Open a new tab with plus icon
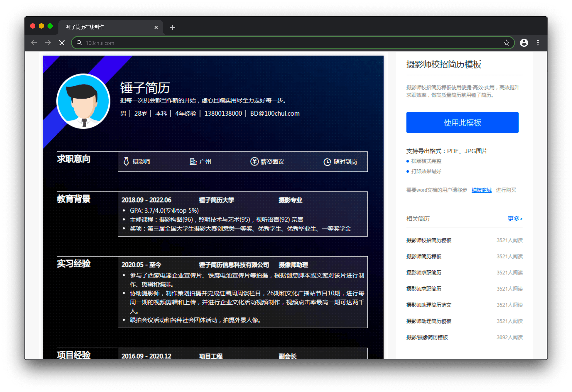 172,27
